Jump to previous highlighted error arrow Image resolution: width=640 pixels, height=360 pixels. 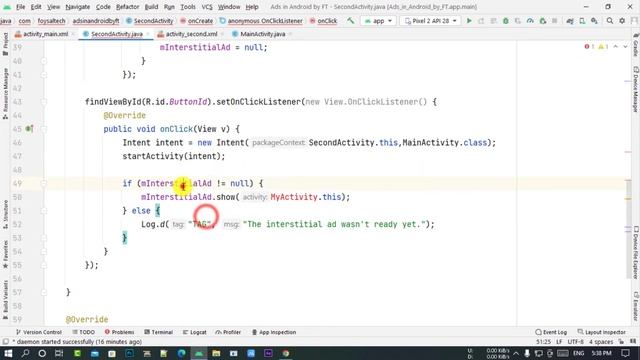[x=616, y=47]
